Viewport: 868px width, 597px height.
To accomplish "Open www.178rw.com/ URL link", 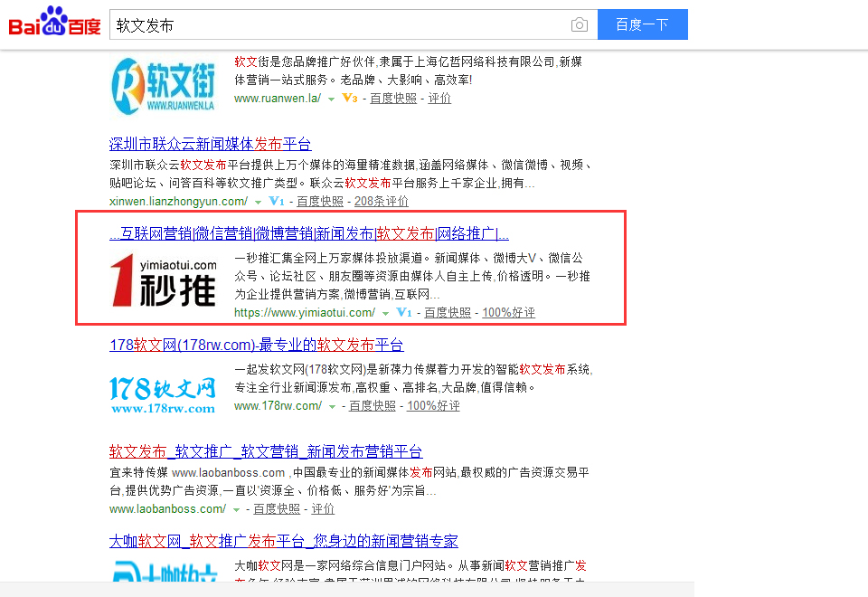I will pyautogui.click(x=278, y=406).
